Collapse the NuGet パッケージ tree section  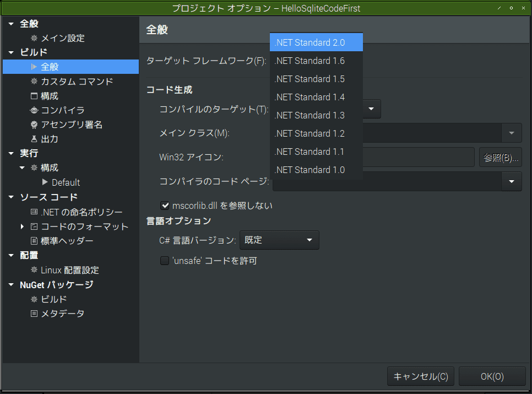11,285
